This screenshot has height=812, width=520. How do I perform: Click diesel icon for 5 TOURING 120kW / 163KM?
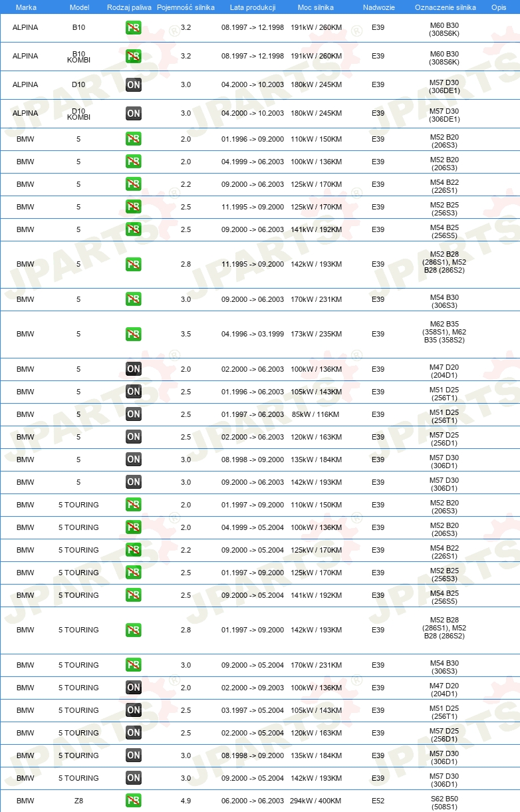coord(134,733)
